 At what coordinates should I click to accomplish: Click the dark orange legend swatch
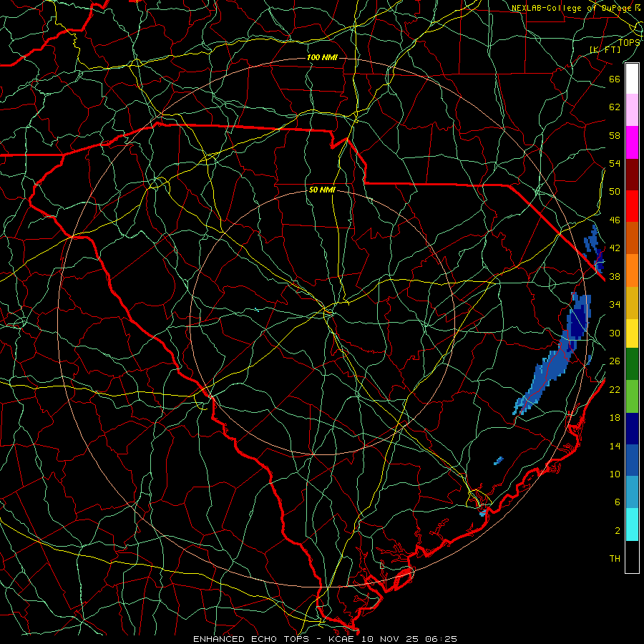pyautogui.click(x=632, y=238)
